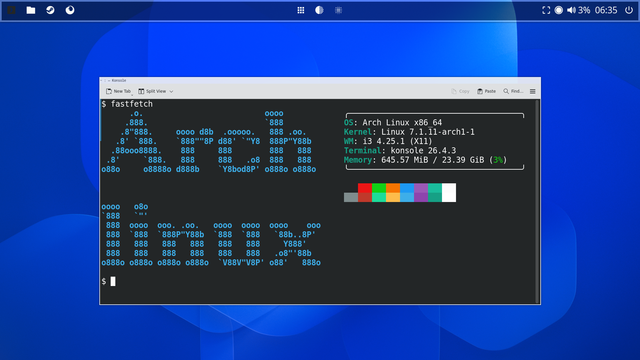Click the light blue color block

pyautogui.click(x=407, y=198)
